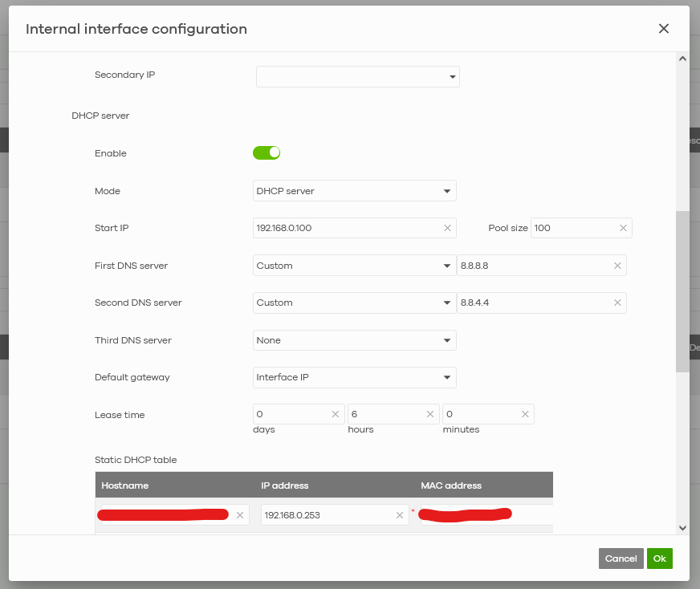Expand the First DNS server dropdown

(x=354, y=266)
